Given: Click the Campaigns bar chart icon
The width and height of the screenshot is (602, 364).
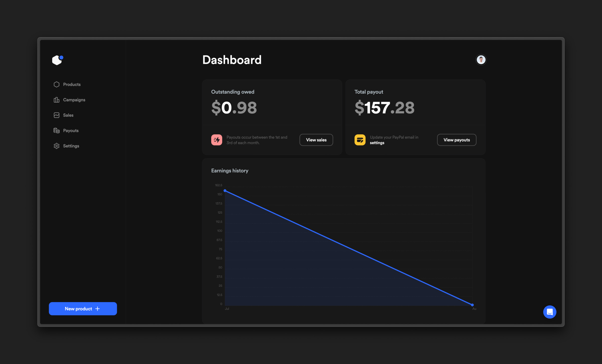Looking at the screenshot, I should [x=56, y=100].
